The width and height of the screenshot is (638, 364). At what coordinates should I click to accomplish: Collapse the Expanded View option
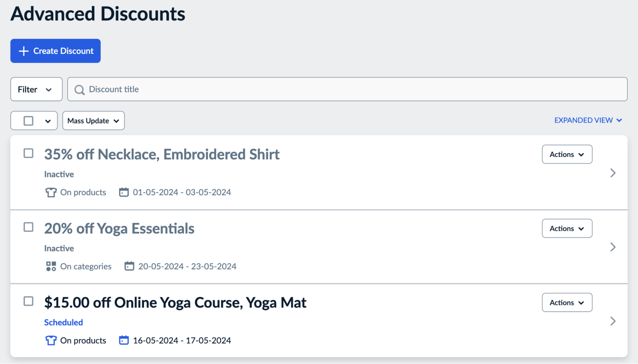pos(588,120)
